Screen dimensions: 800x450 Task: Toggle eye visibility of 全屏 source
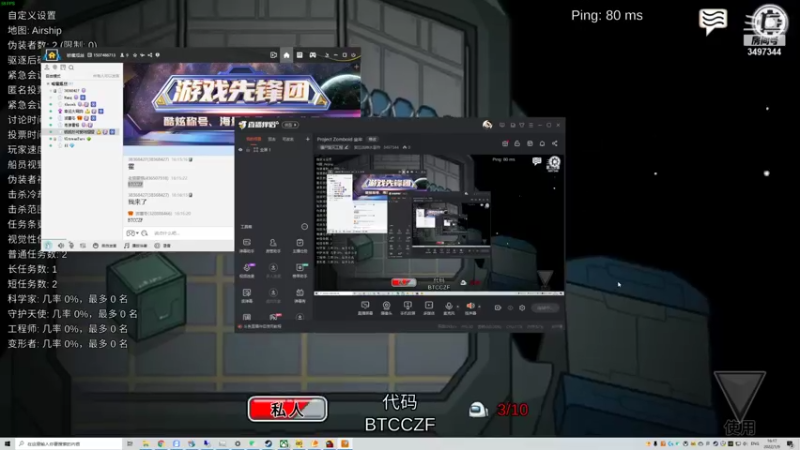(x=241, y=150)
